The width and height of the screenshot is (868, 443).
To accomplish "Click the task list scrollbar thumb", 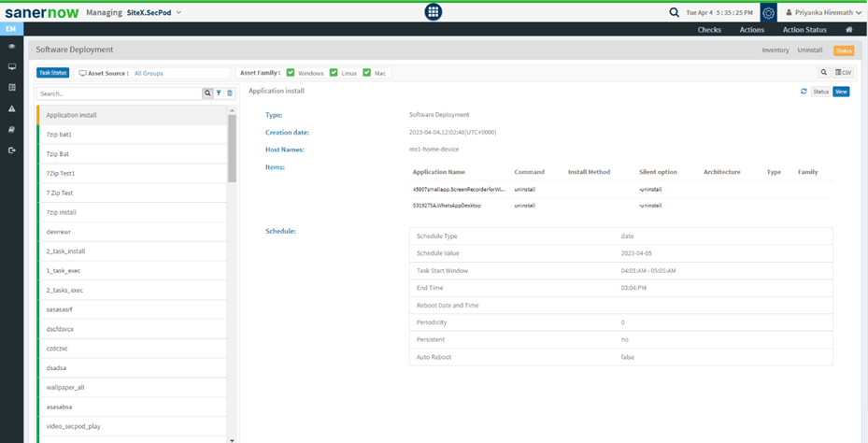I will pos(232,148).
